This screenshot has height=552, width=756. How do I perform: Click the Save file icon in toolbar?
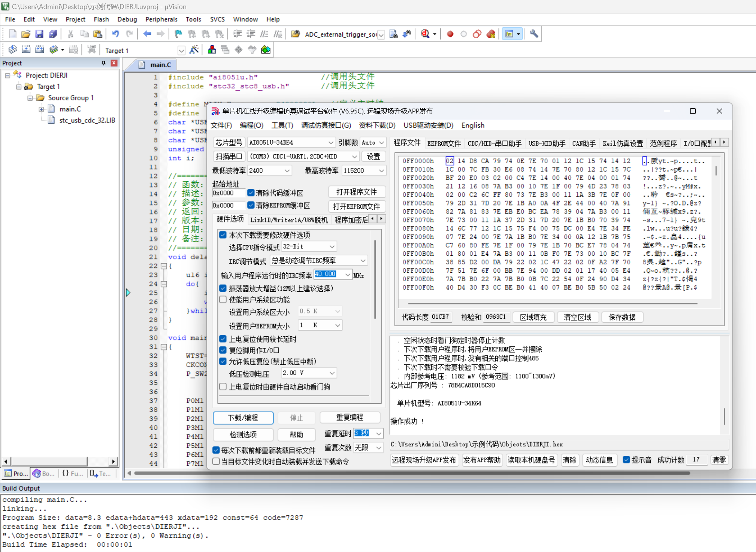click(x=39, y=34)
